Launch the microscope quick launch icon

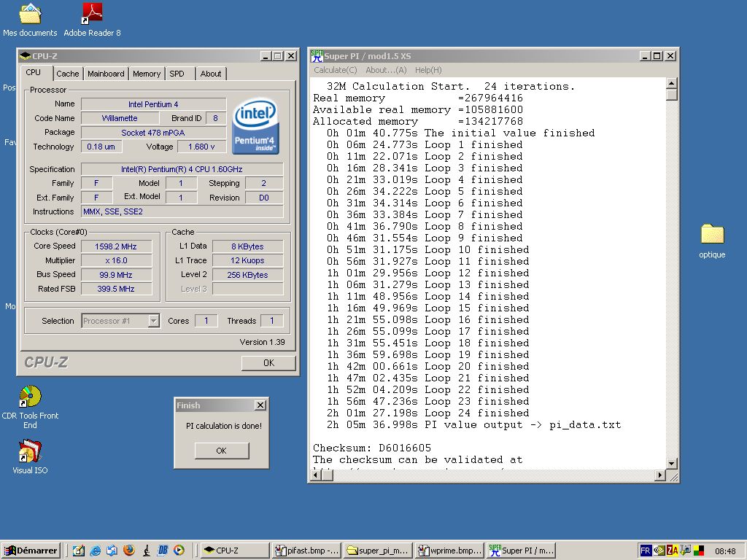(x=146, y=551)
